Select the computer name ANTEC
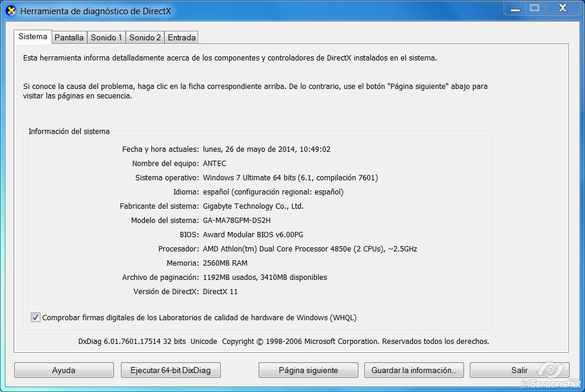Viewport: 585px width, 392px height. coord(215,163)
